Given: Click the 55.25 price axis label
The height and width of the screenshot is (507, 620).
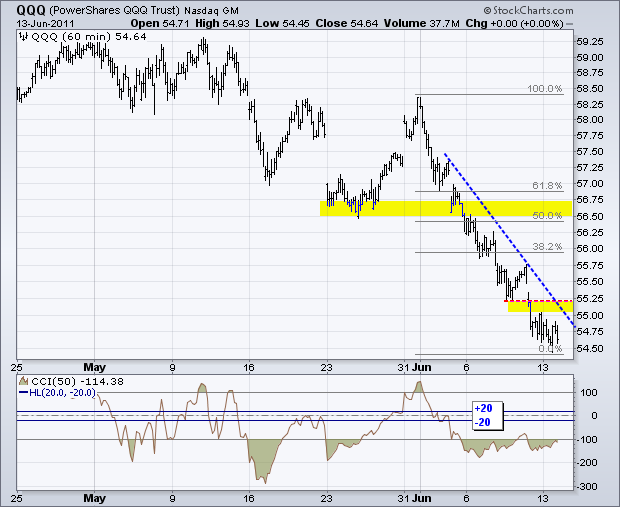Looking at the screenshot, I should pyautogui.click(x=590, y=299).
